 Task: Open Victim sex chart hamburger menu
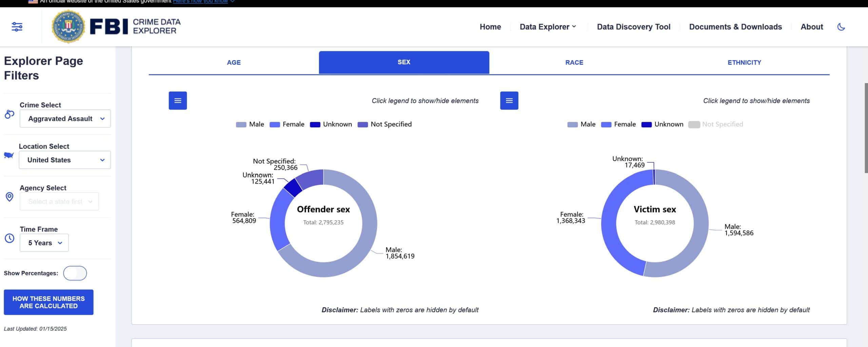509,101
